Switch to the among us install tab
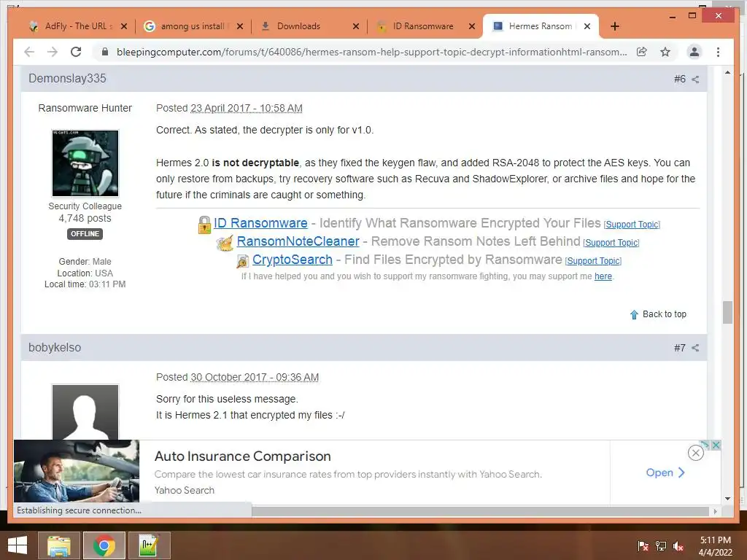 coord(187,26)
